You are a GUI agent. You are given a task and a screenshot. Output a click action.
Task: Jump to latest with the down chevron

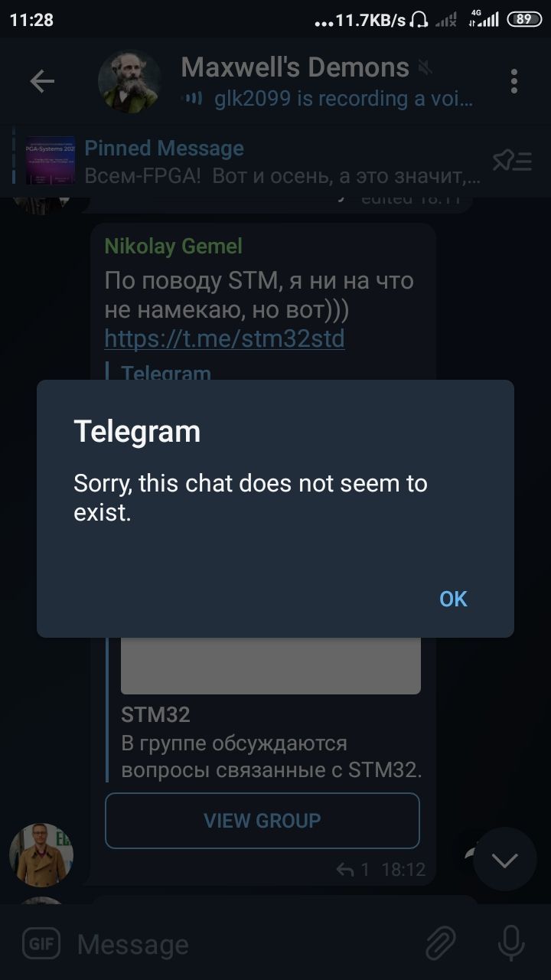504,859
